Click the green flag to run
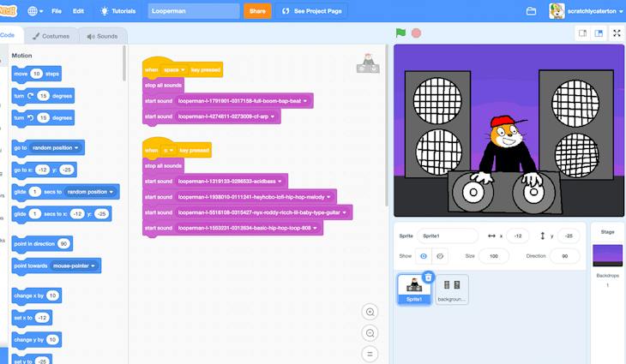This screenshot has width=626, height=364. click(x=400, y=33)
